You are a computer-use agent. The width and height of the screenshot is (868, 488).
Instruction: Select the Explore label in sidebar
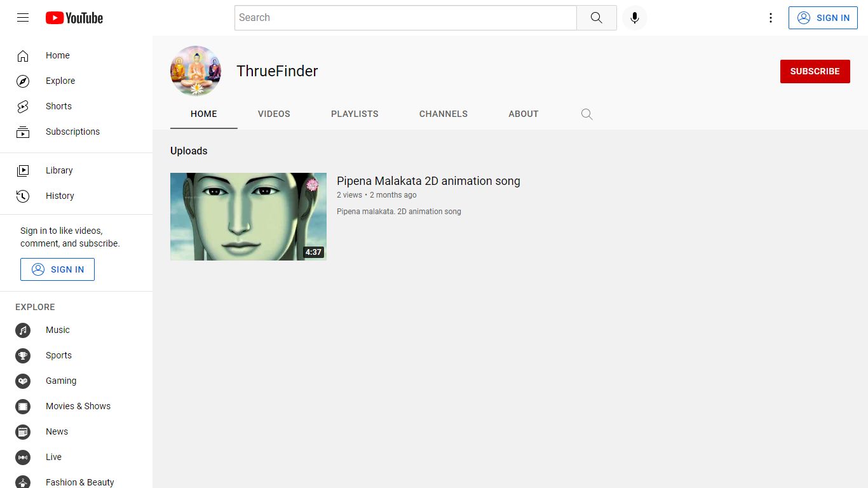60,81
